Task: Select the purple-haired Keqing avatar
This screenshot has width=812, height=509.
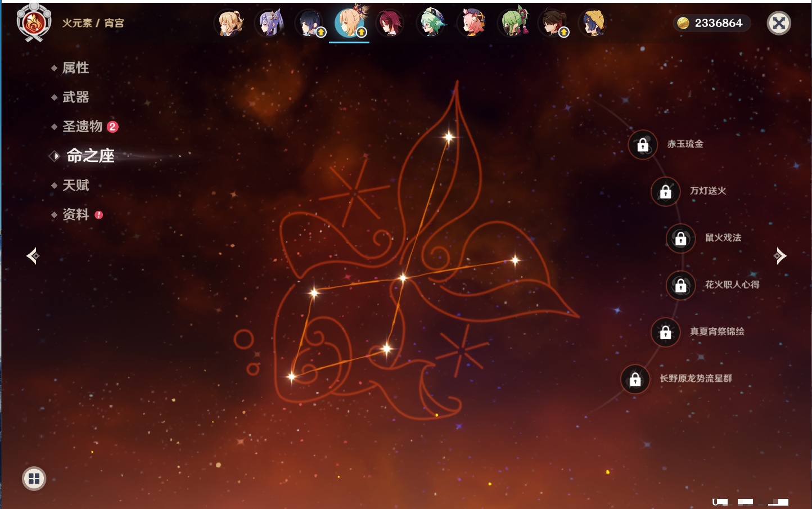Action: [270, 23]
